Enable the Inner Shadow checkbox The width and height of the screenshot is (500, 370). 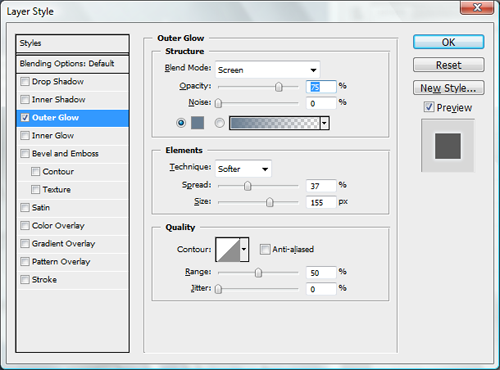point(25,99)
